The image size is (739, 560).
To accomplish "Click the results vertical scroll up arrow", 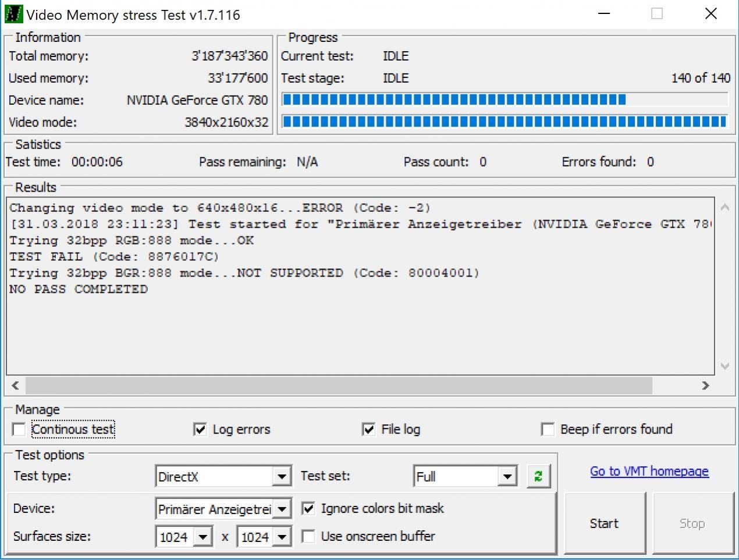I will coord(725,207).
